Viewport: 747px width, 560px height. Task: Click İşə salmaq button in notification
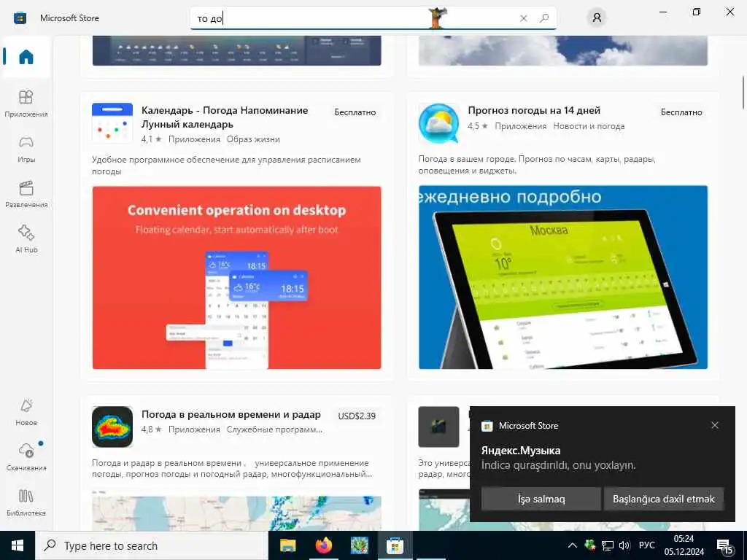click(541, 499)
